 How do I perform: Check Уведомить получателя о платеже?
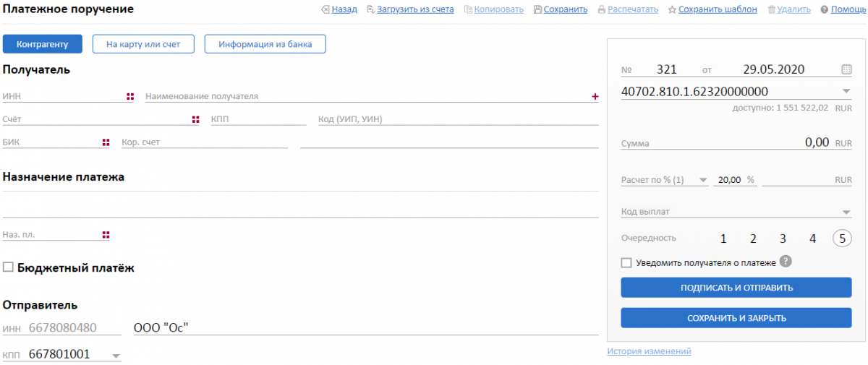[x=626, y=262]
